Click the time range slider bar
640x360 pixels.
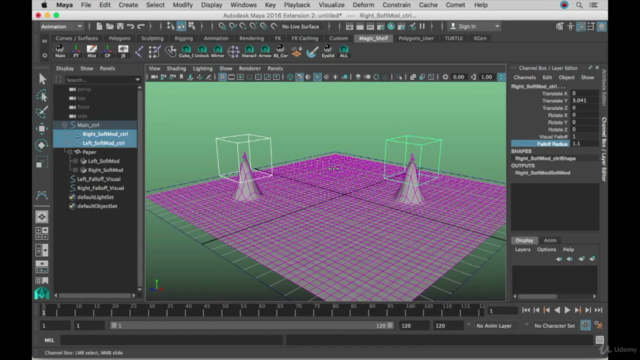tap(252, 326)
